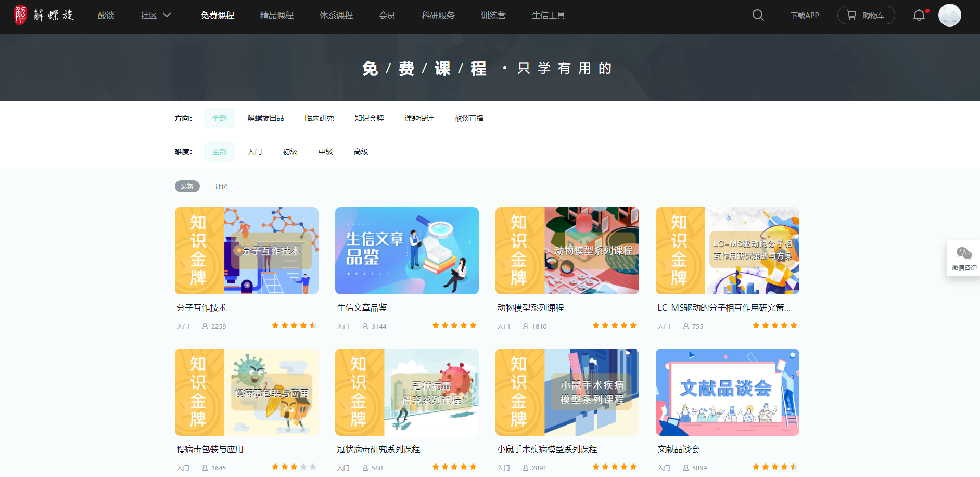Click the 分子互作技术 course title link
The image size is (980, 477).
202,308
